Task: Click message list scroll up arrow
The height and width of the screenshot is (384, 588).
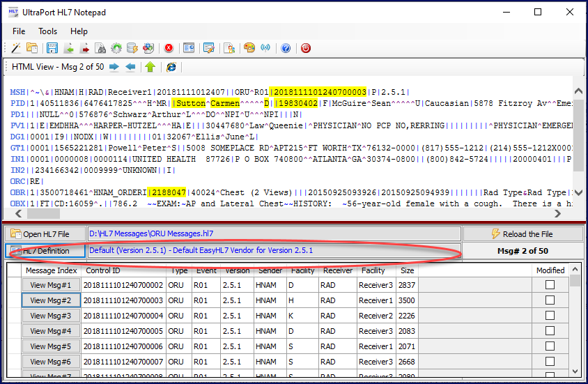Action: tap(575, 269)
